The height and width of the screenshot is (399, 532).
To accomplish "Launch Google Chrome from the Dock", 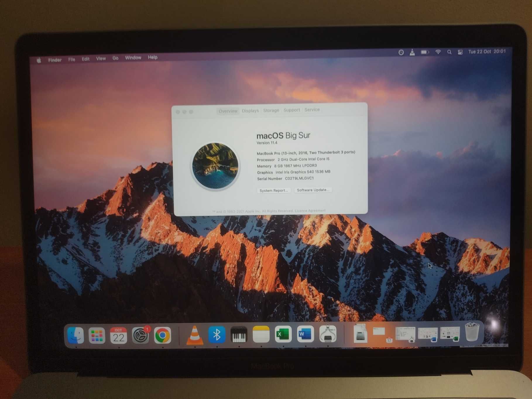I will click(x=162, y=335).
